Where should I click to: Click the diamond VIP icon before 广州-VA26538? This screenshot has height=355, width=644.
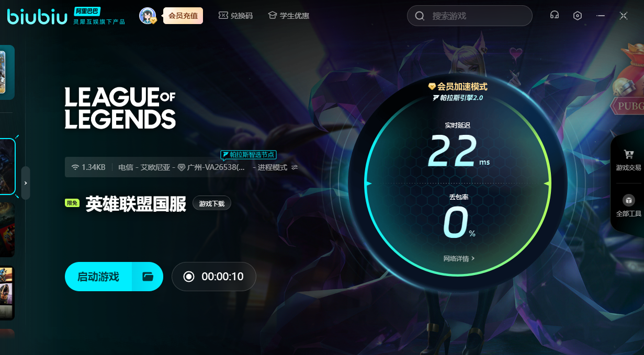coord(182,167)
